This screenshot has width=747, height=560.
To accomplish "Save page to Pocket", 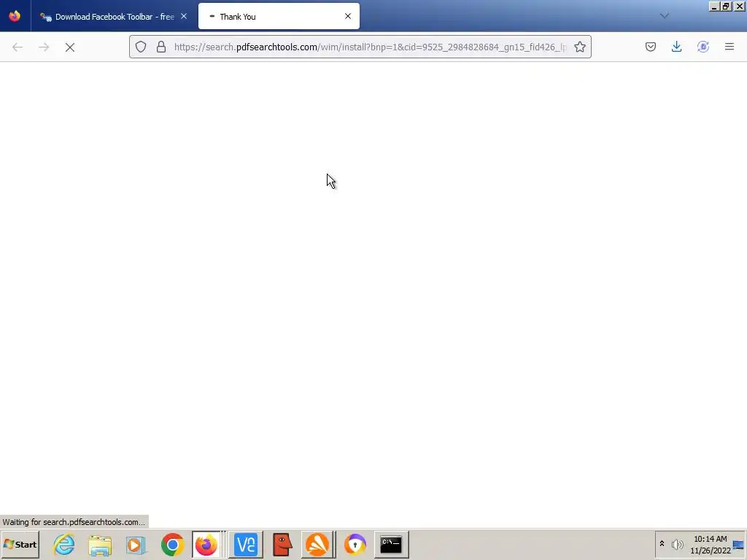I will pyautogui.click(x=650, y=47).
